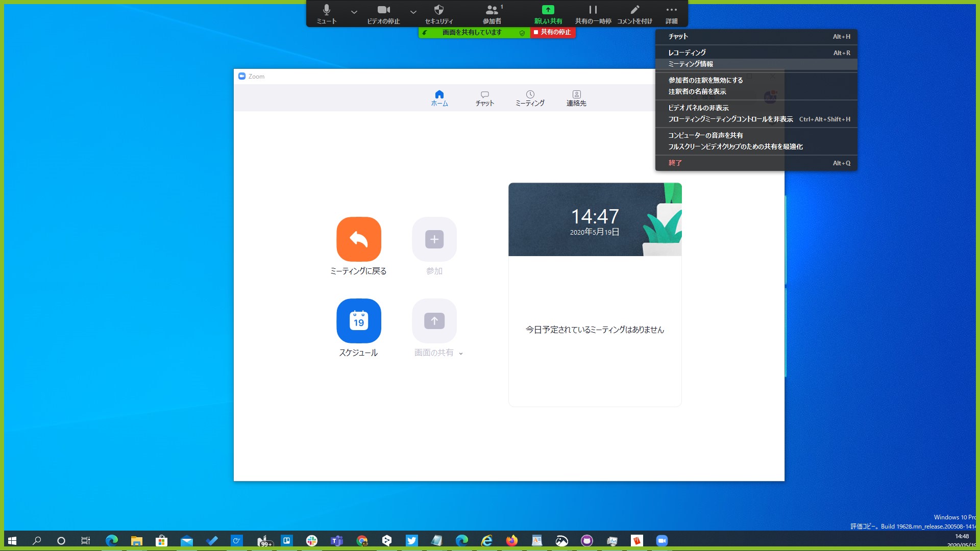Open Microsoft Edge from the taskbar
Screen dimensions: 980x551
tap(111, 540)
